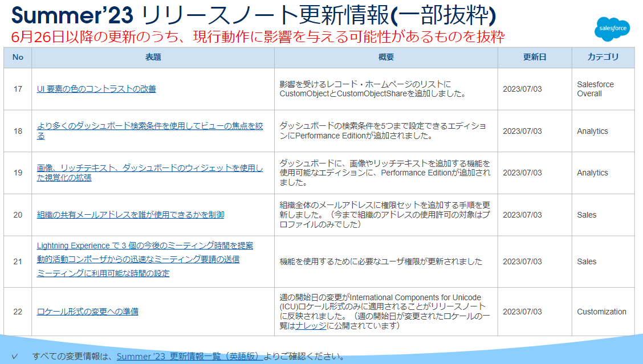This screenshot has width=643, height=364.
Task: Click the 'Sales' category in row 21
Action: tap(587, 261)
